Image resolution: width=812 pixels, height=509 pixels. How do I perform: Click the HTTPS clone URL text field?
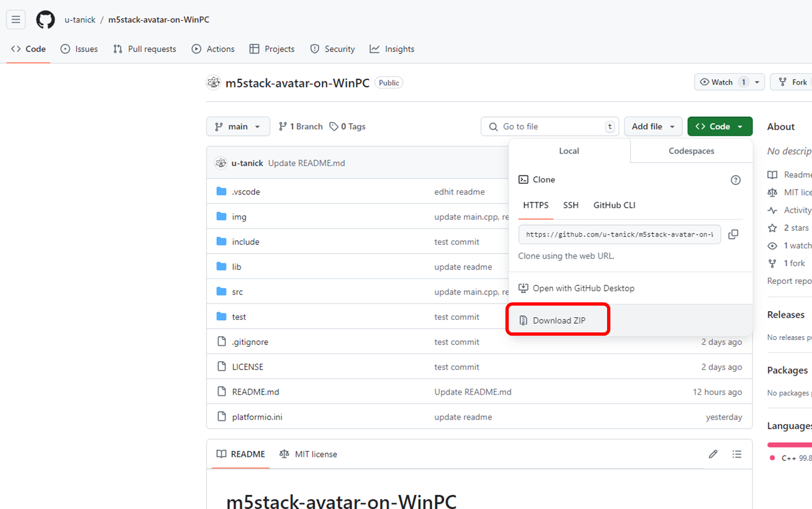(620, 234)
